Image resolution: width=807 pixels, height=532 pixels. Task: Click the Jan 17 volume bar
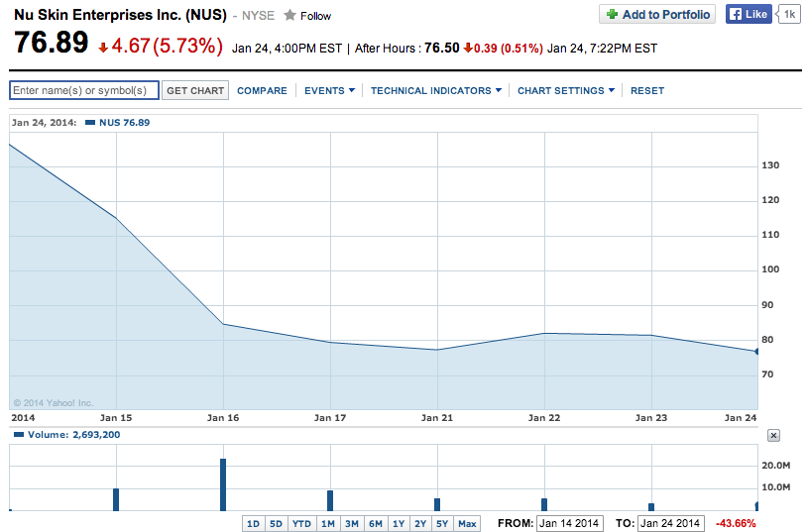coord(330,500)
